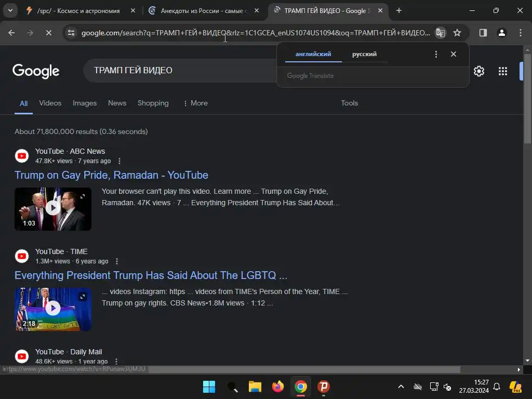The image size is (532, 399).
Task: Click the Translate this page icon
Action: 441,33
